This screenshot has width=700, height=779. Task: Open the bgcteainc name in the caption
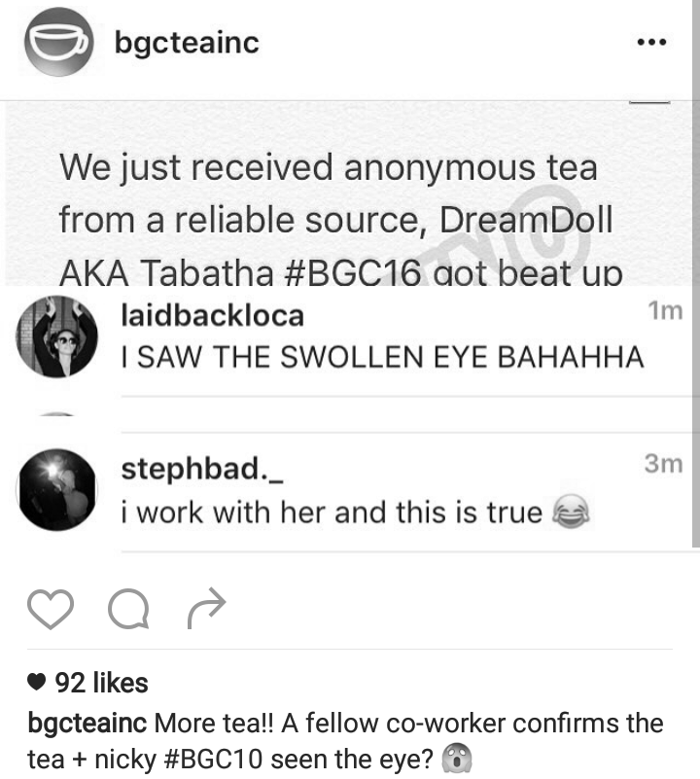point(87,724)
